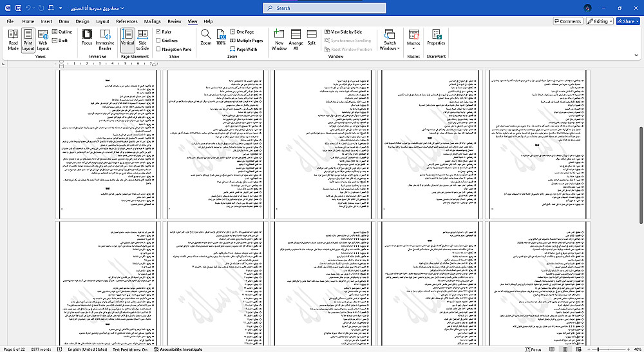The image size is (644, 352).
Task: Switch to Read Mode in the status bar
Action: click(x=553, y=349)
